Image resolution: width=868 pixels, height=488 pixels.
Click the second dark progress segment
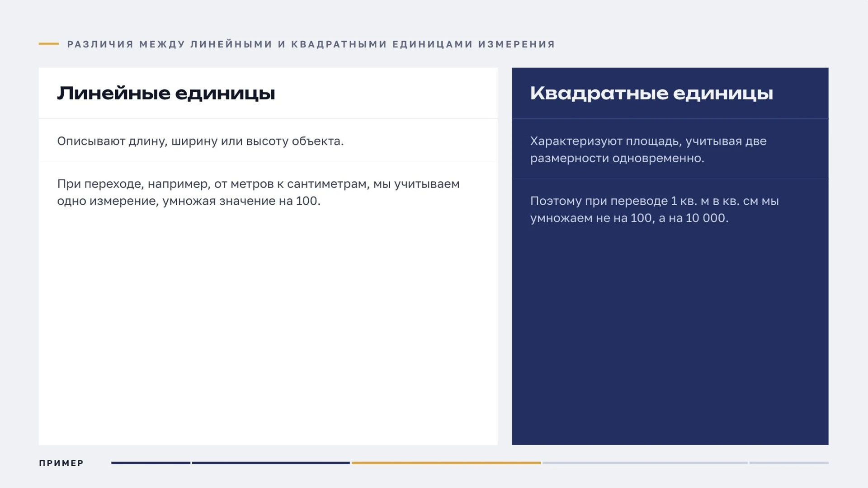[271, 463]
